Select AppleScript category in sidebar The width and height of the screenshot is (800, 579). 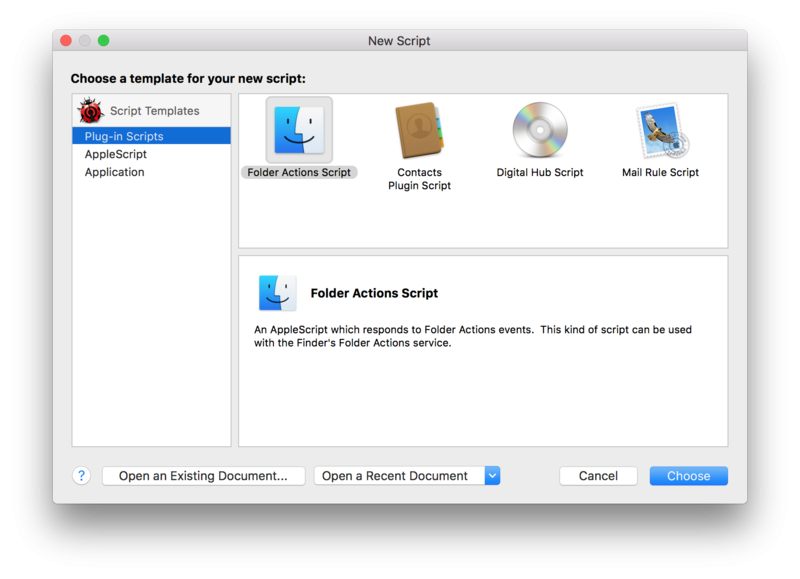[152, 154]
